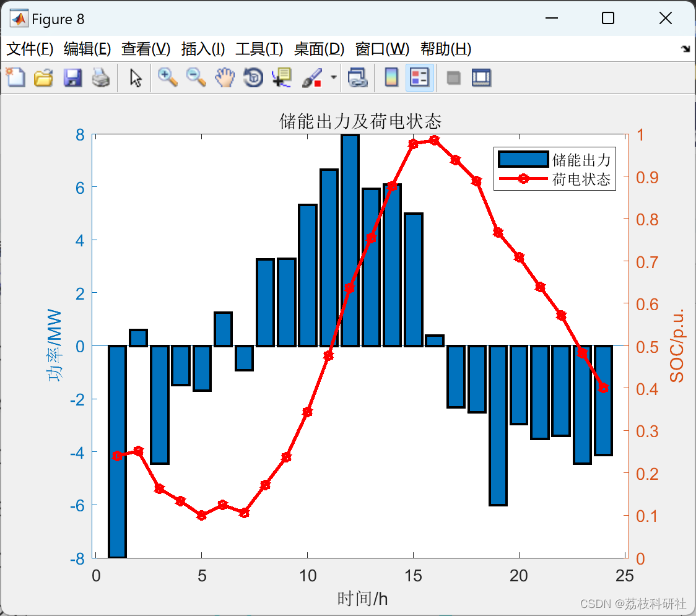Minimize the Figure 8 window
This screenshot has width=696, height=616.
tap(551, 18)
